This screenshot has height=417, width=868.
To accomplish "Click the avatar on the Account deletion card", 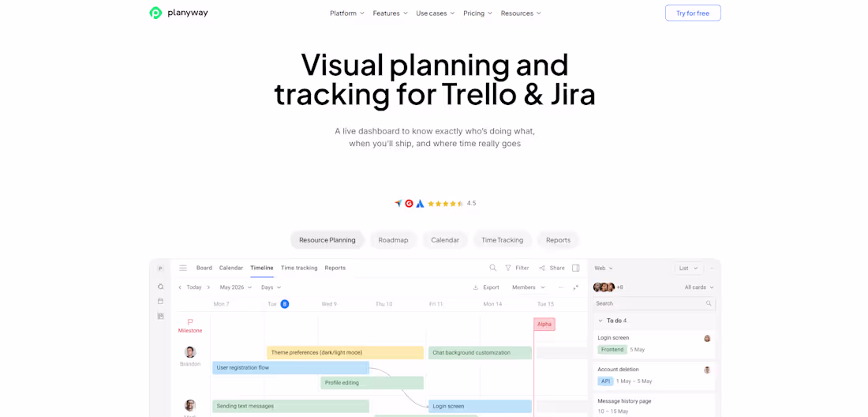I will (x=707, y=370).
